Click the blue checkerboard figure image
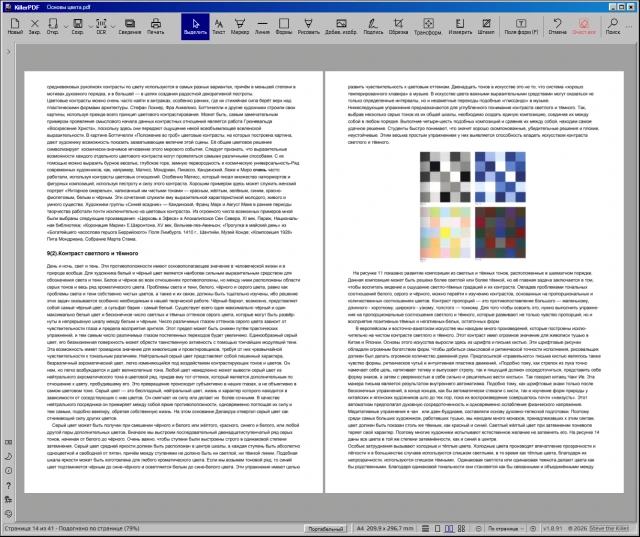640x537 pixels. 500,177
